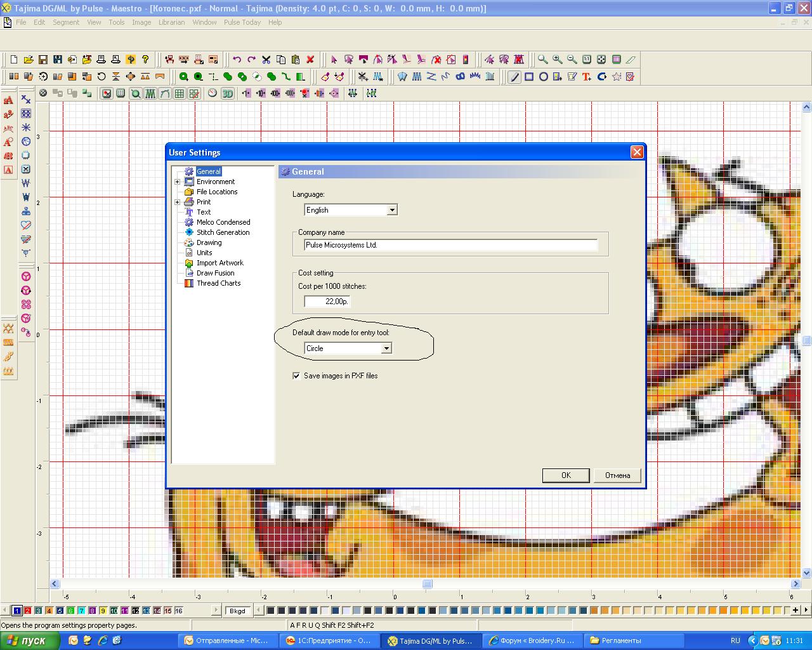Click the New document icon

pos(14,60)
